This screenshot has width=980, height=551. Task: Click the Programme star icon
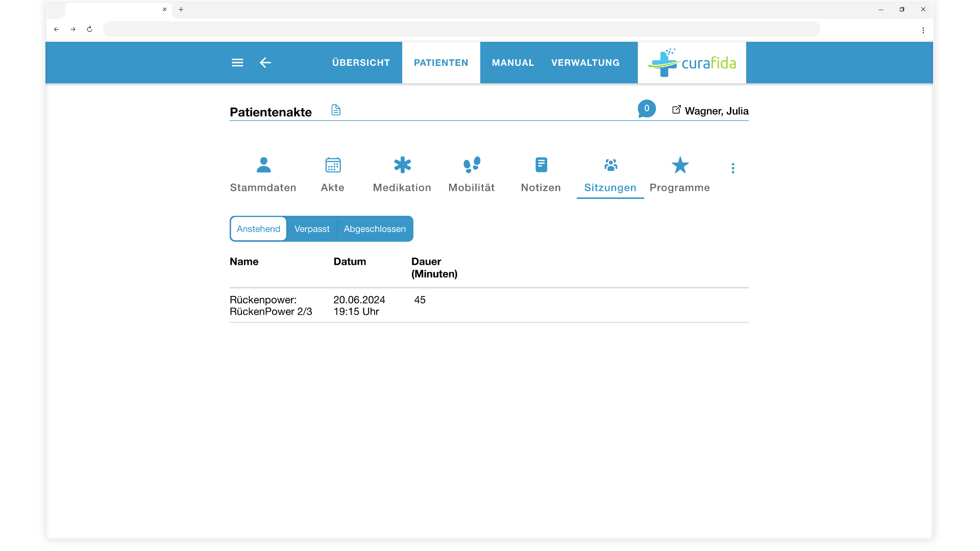(x=680, y=165)
